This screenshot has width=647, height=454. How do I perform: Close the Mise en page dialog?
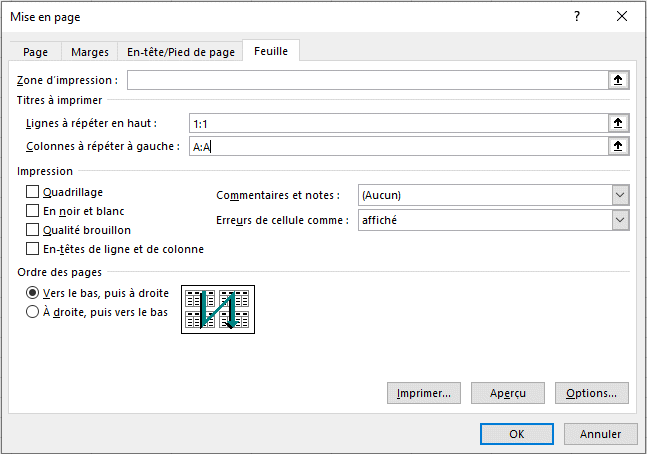[x=622, y=17]
